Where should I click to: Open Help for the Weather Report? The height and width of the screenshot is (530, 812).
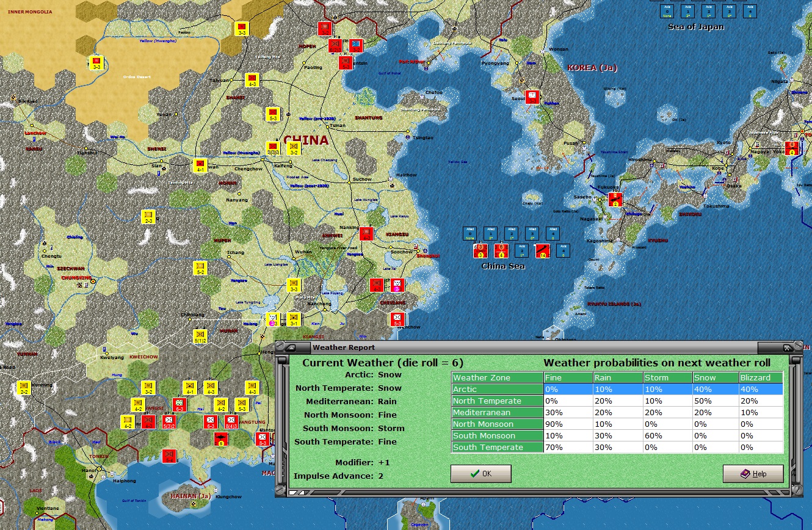pos(753,474)
